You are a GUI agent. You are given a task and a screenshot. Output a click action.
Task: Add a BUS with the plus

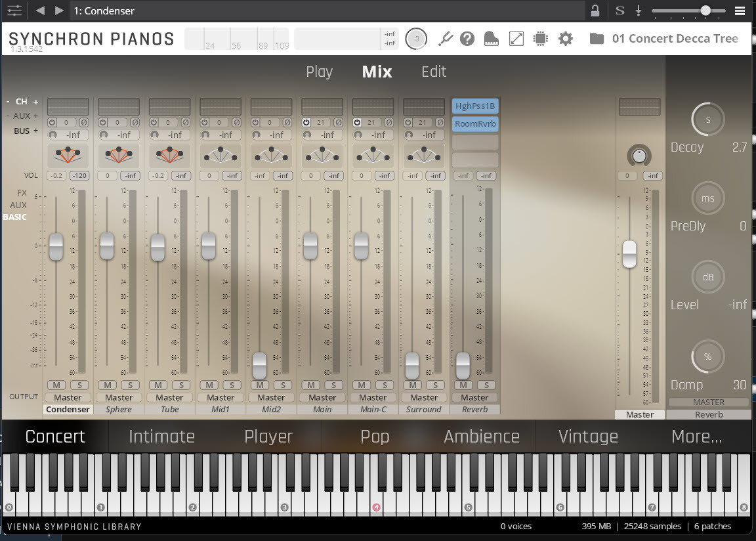pos(35,131)
